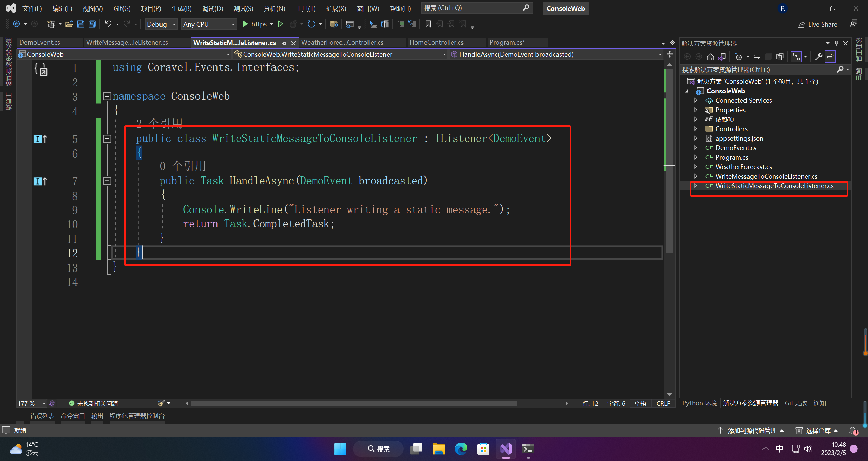Click Start Without Debugging (hollow play icon)
The height and width of the screenshot is (461, 868).
tap(280, 24)
